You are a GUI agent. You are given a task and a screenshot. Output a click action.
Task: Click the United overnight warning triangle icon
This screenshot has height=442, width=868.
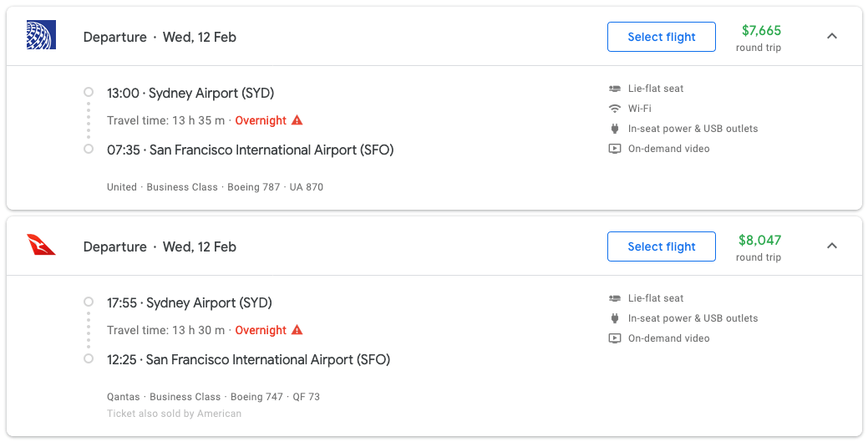297,120
